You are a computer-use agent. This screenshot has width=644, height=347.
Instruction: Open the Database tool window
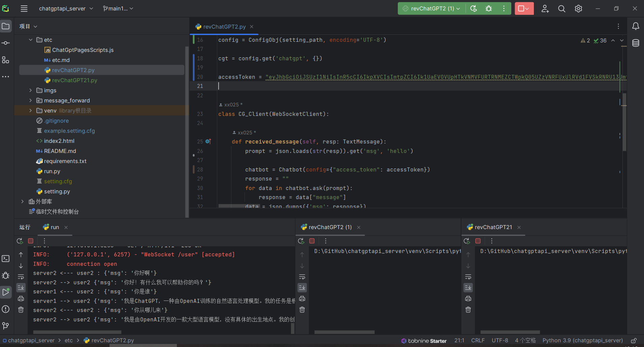tap(636, 43)
